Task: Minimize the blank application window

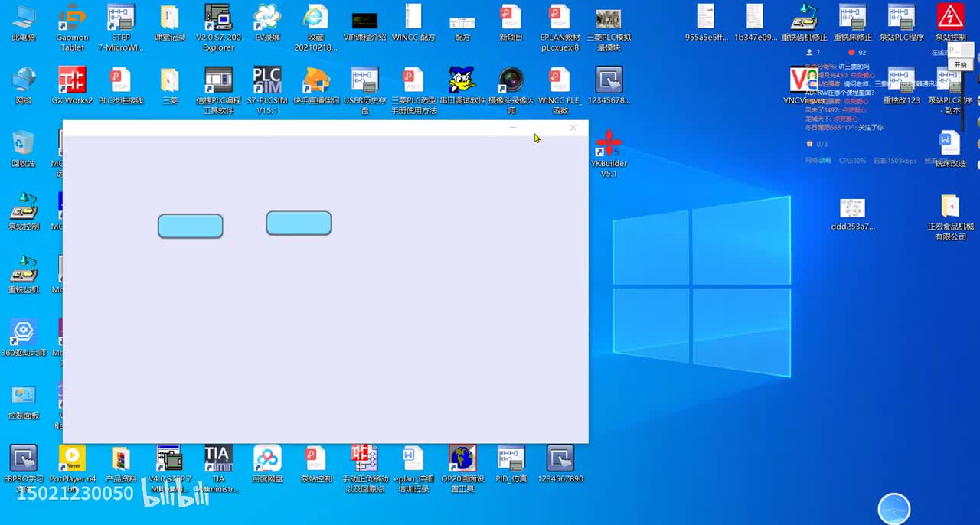Action: tap(513, 128)
